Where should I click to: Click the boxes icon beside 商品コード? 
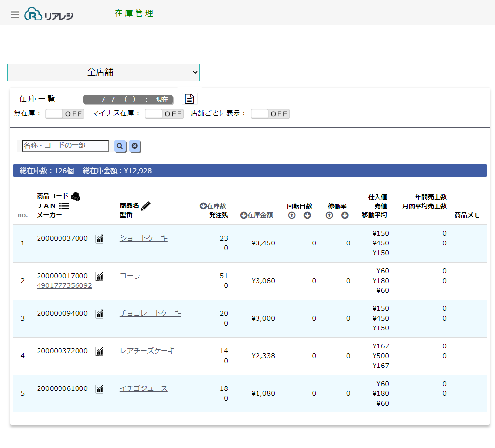tap(76, 196)
